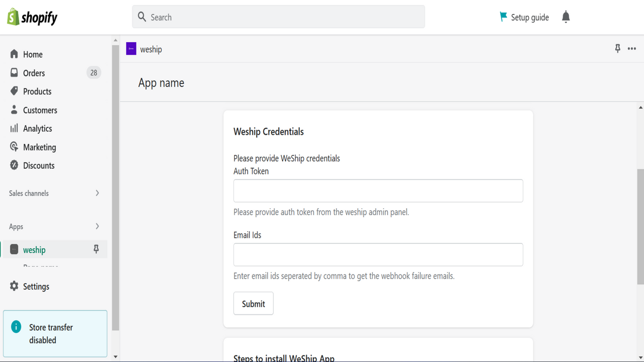Click the Auth Token label

(251, 171)
